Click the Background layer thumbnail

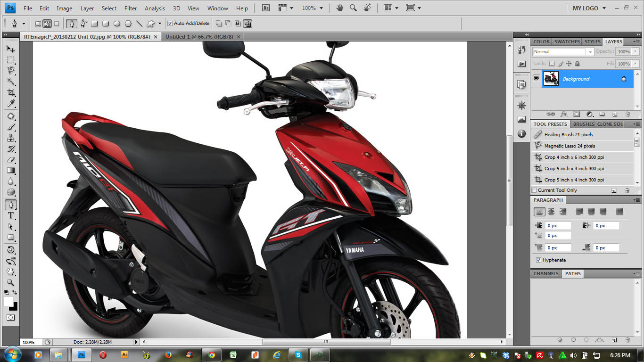(551, 79)
